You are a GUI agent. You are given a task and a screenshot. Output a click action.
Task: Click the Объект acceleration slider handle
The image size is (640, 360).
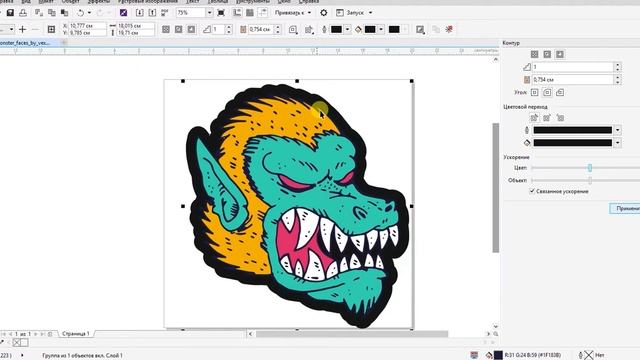[x=590, y=180]
